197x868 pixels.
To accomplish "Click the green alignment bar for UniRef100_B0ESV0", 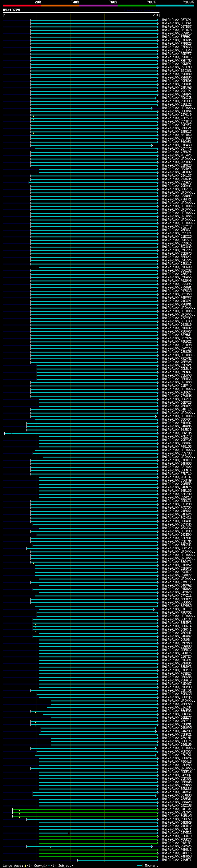I will [x=85, y=812].
